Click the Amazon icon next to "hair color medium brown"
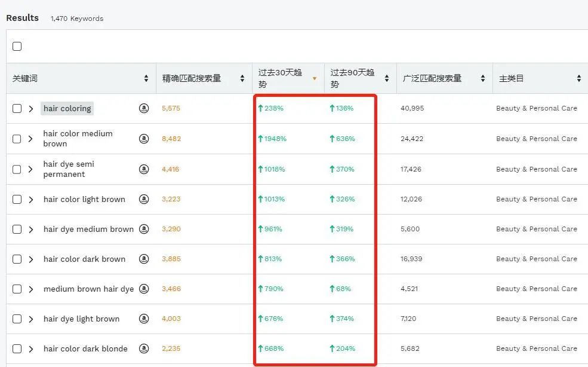Screen dimensions: 588x367 click(144, 139)
